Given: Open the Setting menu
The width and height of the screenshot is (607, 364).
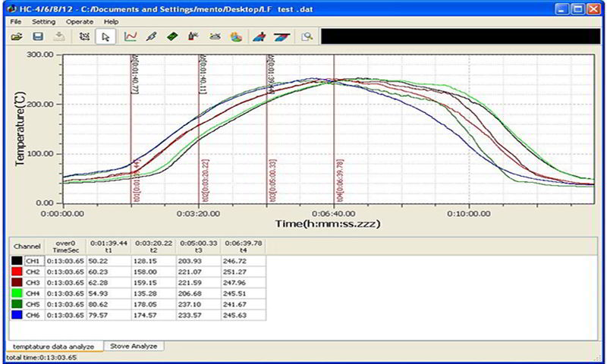Looking at the screenshot, I should click(44, 22).
